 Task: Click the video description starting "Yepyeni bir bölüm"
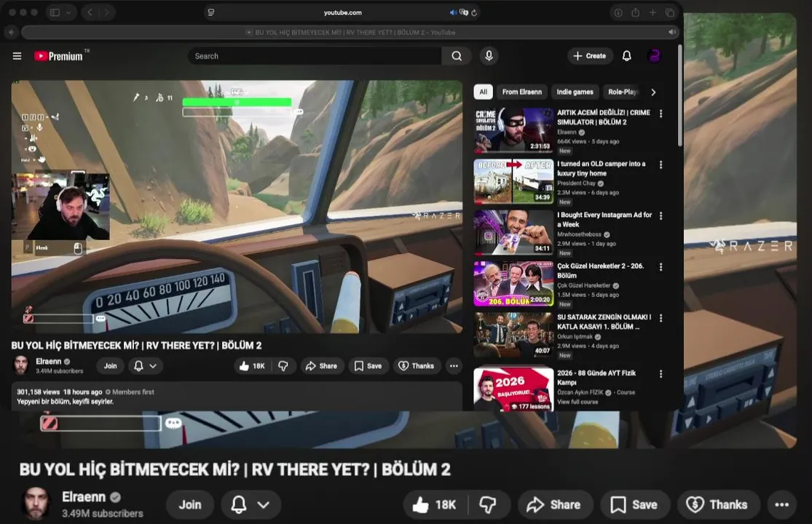click(66, 402)
